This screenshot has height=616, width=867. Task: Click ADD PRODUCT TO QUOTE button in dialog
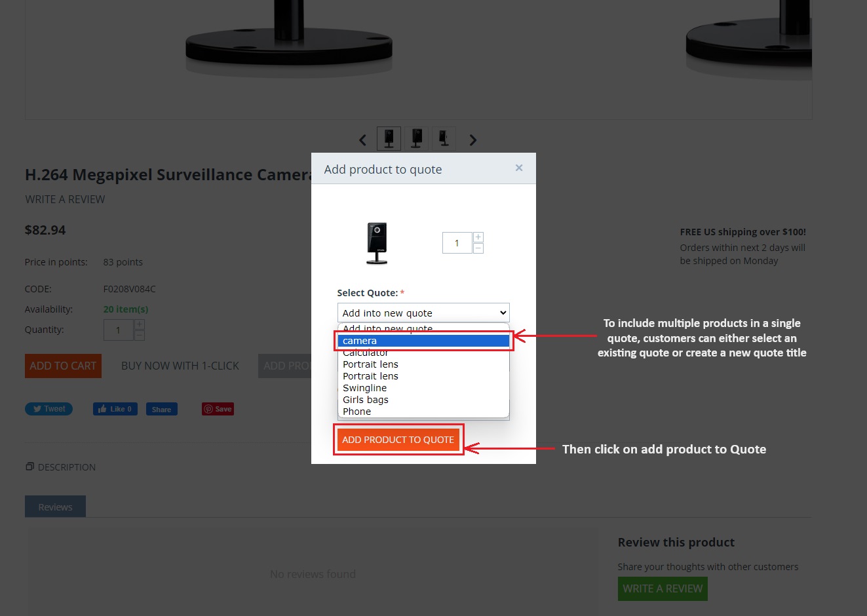coord(398,440)
